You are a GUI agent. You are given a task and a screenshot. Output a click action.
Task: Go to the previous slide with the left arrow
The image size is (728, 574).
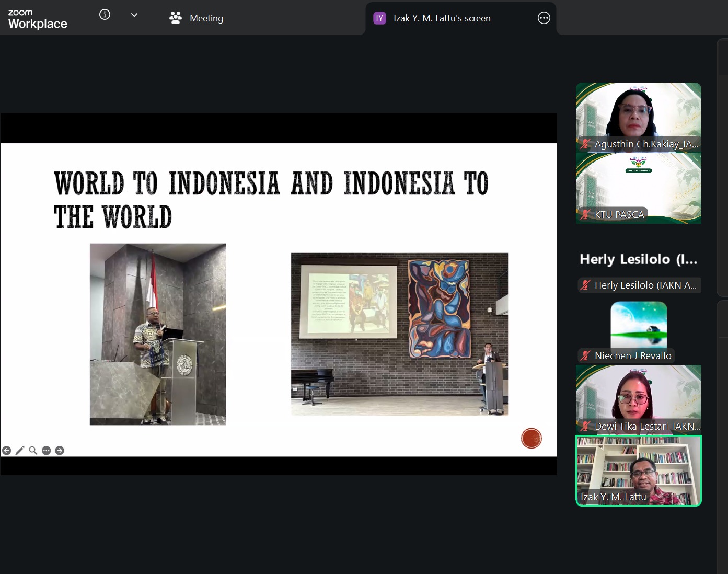7,451
